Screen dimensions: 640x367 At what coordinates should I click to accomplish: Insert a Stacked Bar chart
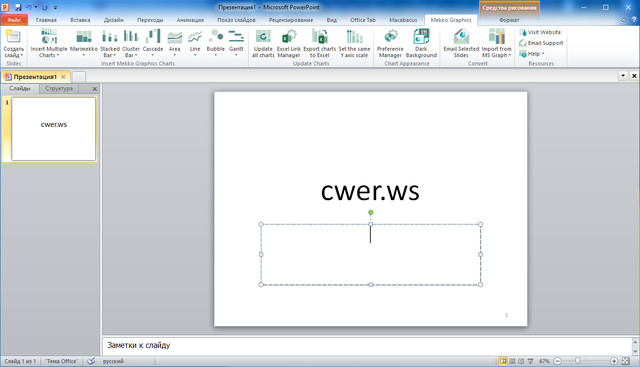tap(110, 43)
